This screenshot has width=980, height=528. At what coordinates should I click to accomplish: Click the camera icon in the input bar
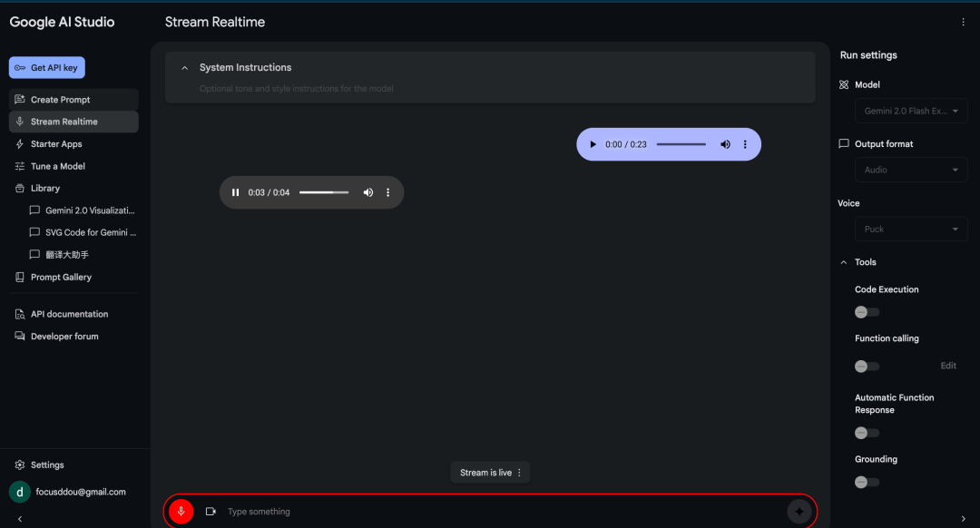pyautogui.click(x=211, y=512)
